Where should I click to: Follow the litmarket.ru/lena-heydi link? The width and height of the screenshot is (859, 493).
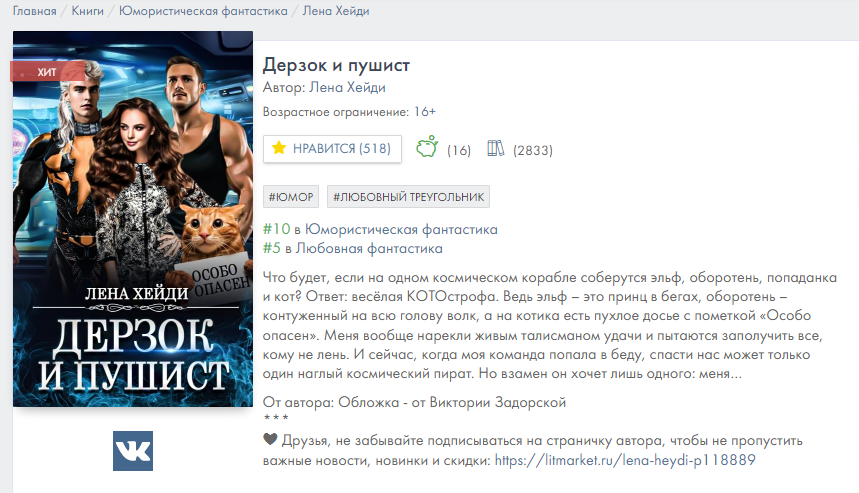[625, 460]
